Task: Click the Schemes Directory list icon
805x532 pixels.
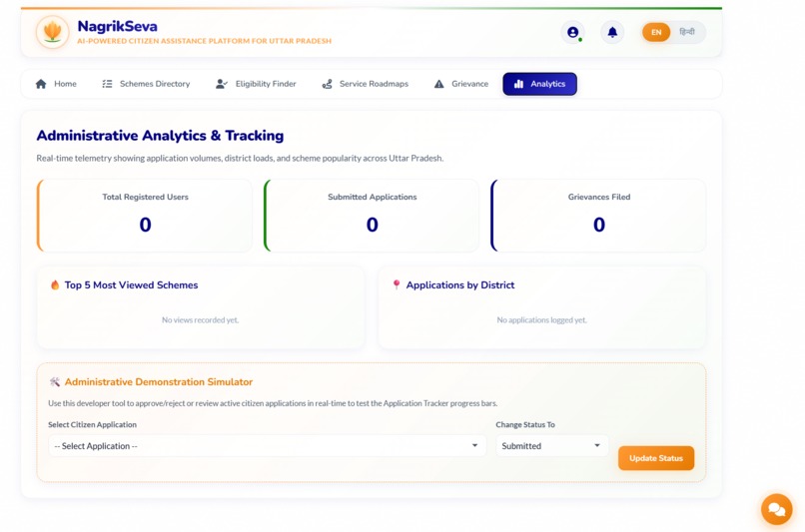Action: [107, 84]
